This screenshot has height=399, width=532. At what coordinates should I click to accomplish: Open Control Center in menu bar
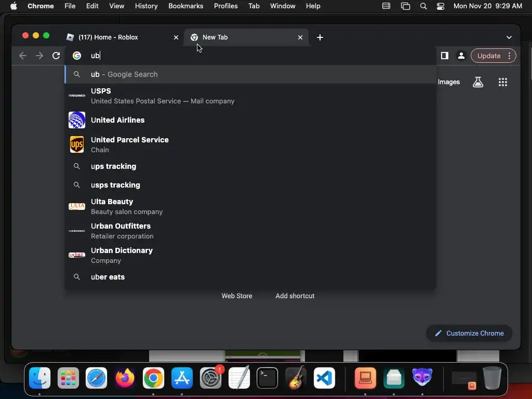click(441, 6)
